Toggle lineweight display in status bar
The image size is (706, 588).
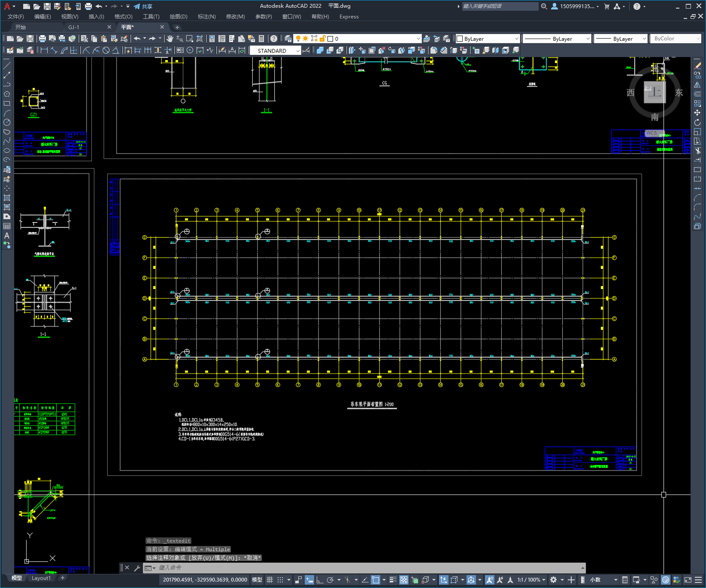coord(393,580)
